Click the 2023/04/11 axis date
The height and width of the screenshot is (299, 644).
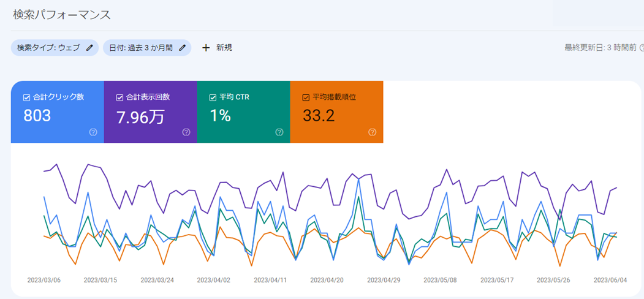click(x=270, y=280)
